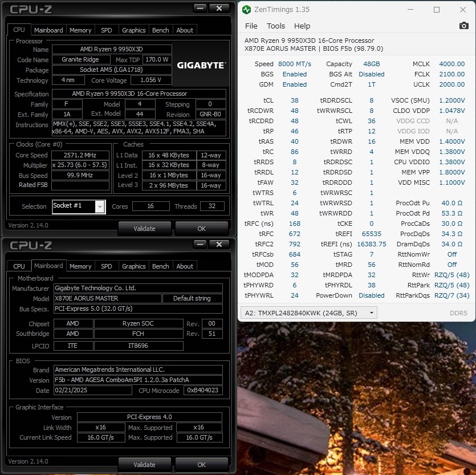
Task: Open ZenTimings Tools menu
Action: 276,26
